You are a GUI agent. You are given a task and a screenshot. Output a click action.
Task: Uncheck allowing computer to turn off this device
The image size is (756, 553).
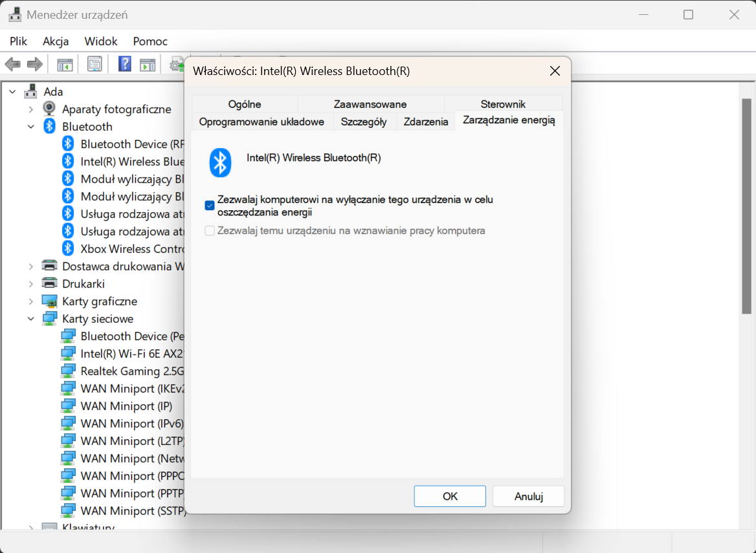210,205
